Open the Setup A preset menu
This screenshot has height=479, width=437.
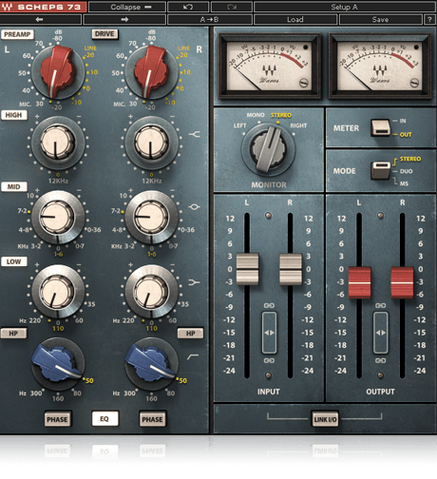click(x=344, y=7)
